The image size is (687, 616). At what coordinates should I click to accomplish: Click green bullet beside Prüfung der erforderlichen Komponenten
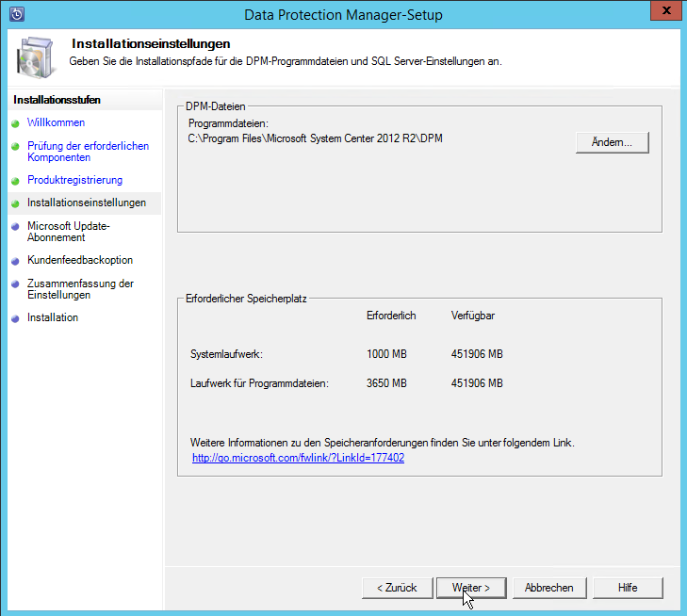pyautogui.click(x=16, y=147)
